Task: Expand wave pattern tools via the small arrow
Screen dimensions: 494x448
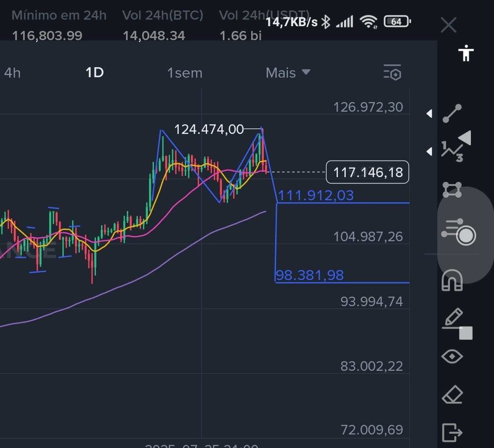Action: (x=429, y=152)
